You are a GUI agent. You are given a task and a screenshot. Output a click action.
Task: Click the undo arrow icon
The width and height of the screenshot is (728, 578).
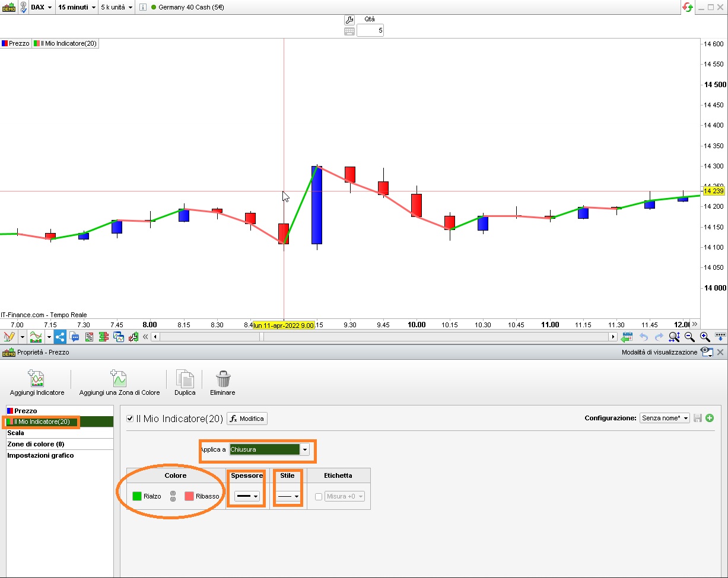click(x=644, y=337)
